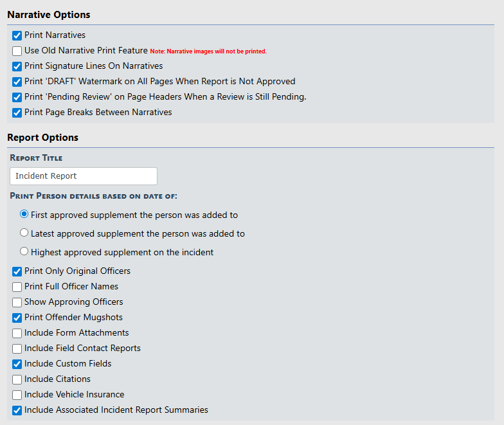
Task: Enable Use Old Narrative Print Feature
Action: point(17,51)
